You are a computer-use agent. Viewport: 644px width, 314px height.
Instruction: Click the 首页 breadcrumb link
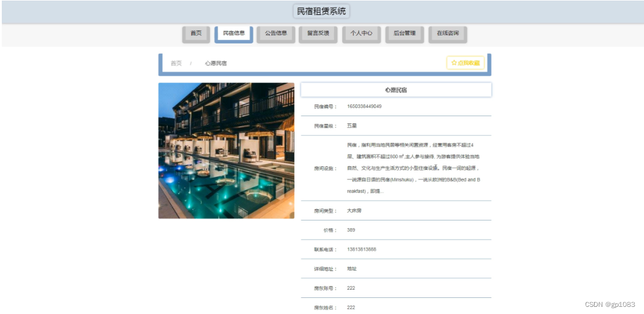click(176, 63)
